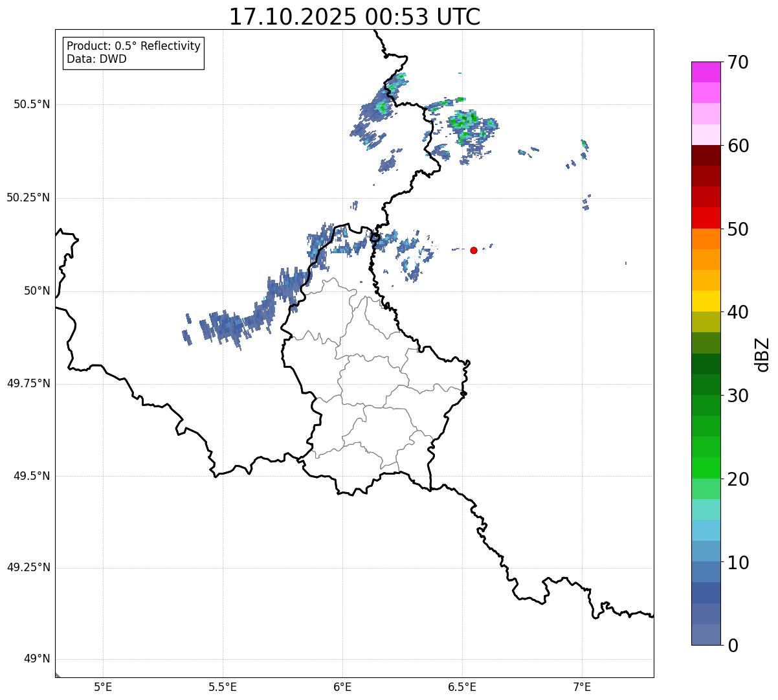Click the 50°N latitude label
Image resolution: width=778 pixels, height=700 pixels.
click(x=37, y=291)
